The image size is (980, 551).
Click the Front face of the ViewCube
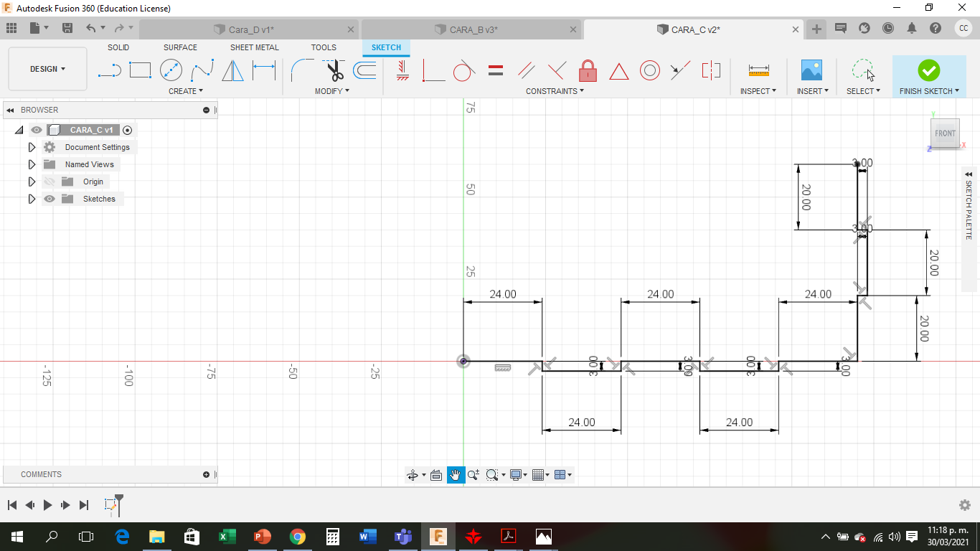945,133
